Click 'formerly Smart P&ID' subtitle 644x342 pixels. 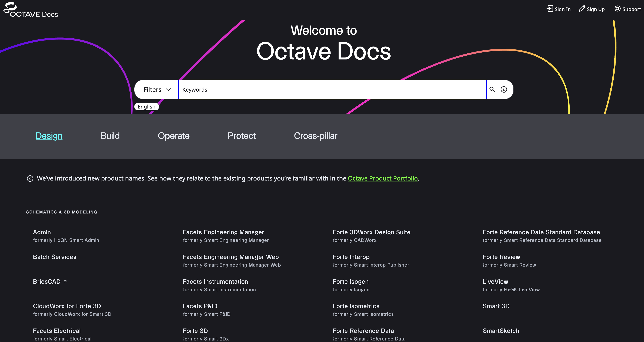(207, 314)
